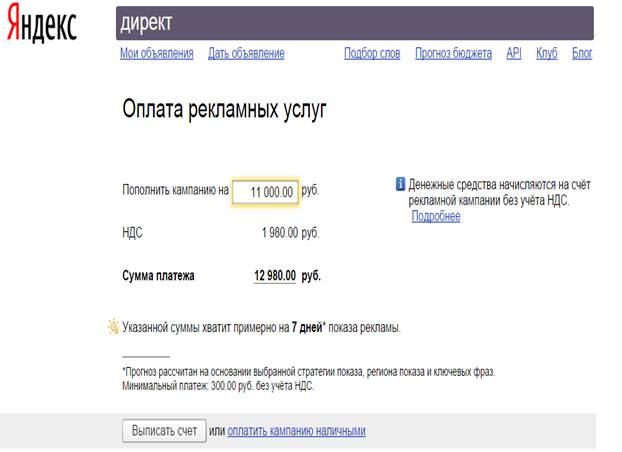Click the Минимальный платеж: 300.00 руб. note
The width and height of the screenshot is (622, 452).
click(x=218, y=386)
